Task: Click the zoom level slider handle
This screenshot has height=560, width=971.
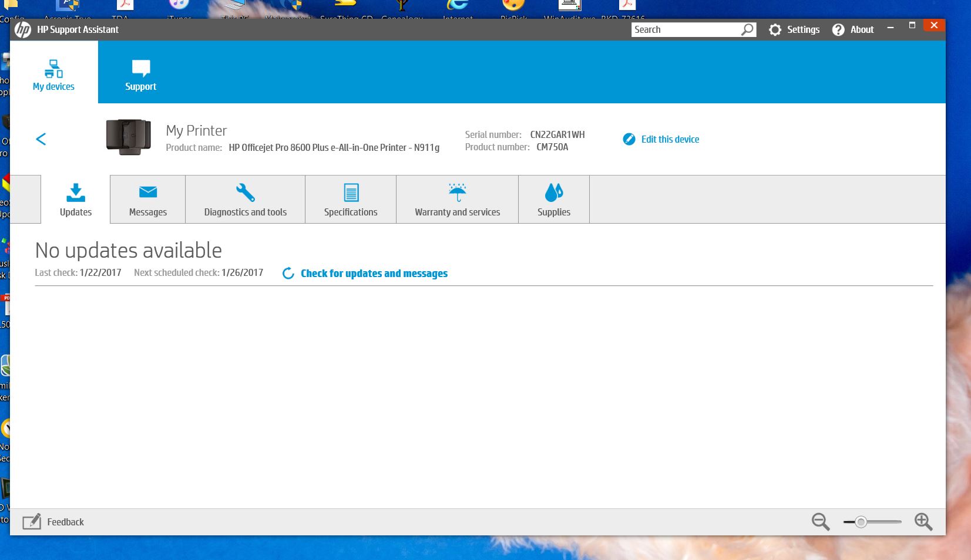Action: point(861,522)
